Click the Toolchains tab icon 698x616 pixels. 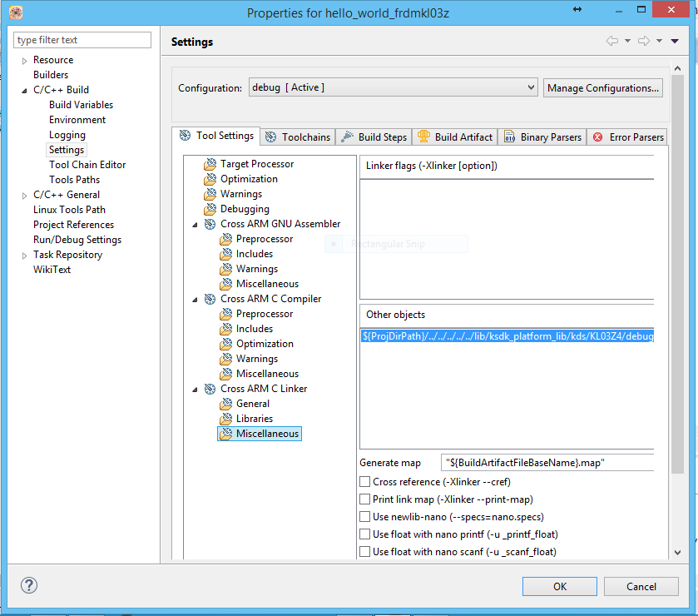point(270,137)
